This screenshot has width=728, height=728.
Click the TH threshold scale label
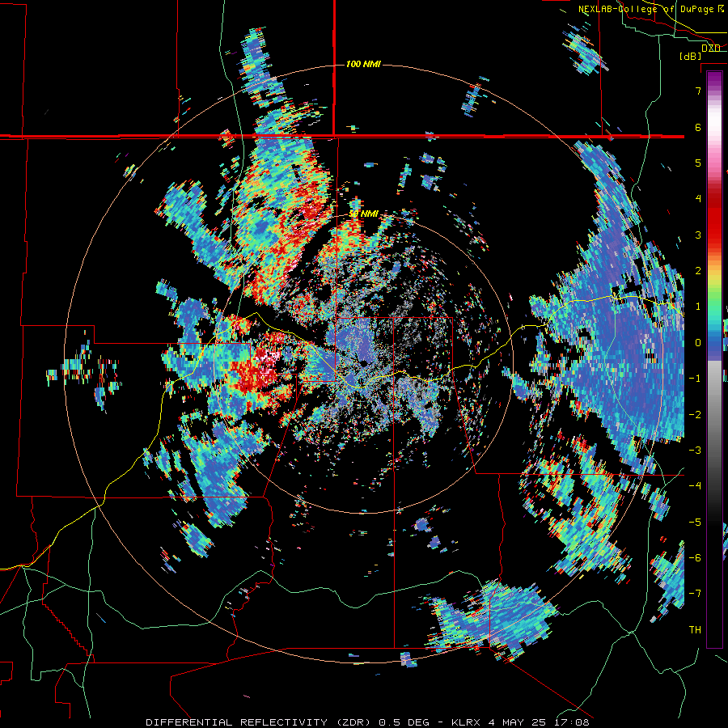click(x=695, y=630)
